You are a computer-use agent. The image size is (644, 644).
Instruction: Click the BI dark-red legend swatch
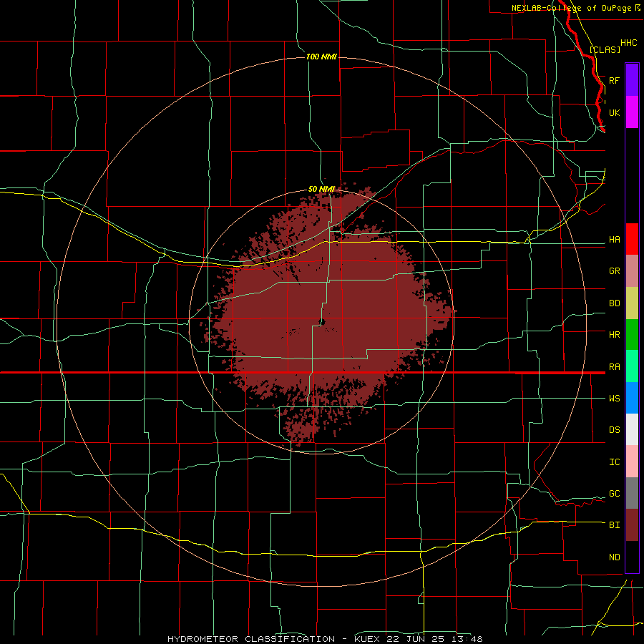click(632, 525)
